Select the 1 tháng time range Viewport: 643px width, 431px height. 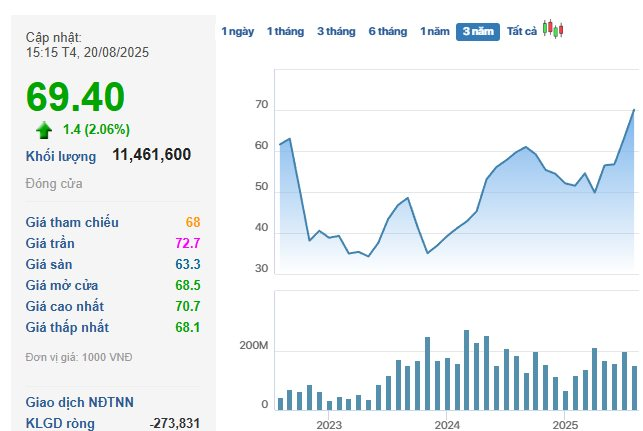tap(285, 32)
